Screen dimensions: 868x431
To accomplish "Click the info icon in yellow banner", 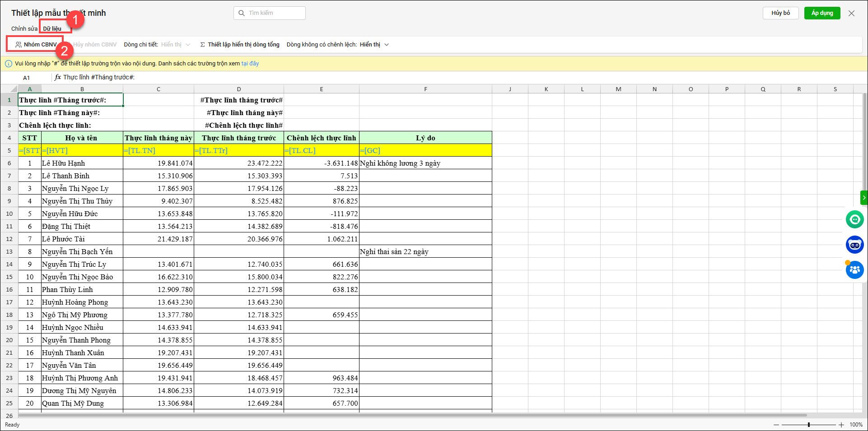I will click(x=9, y=64).
